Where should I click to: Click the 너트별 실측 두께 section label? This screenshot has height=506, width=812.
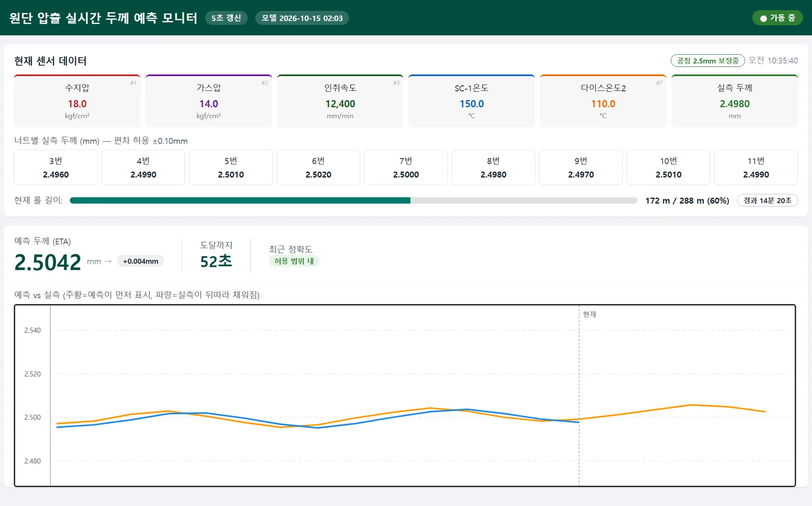point(101,141)
